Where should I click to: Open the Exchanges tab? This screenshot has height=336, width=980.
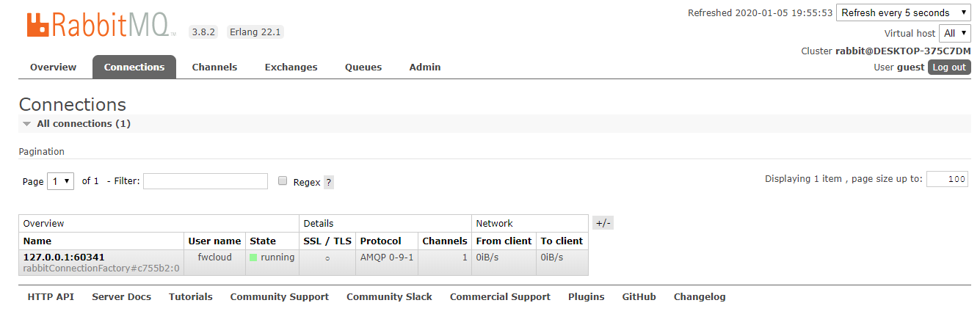[291, 67]
